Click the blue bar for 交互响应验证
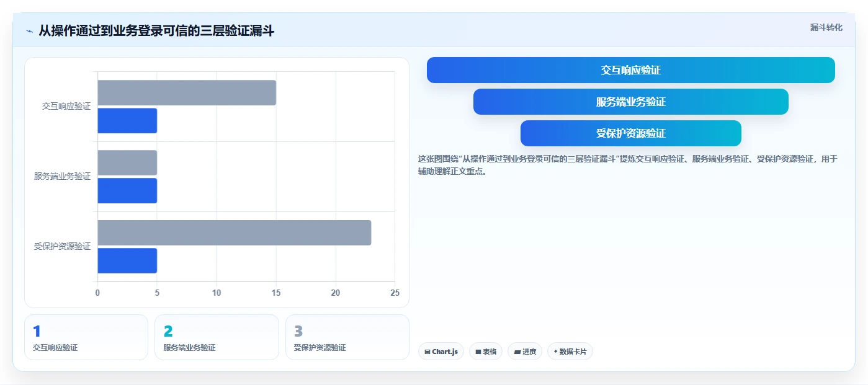The width and height of the screenshot is (868, 385). (127, 121)
